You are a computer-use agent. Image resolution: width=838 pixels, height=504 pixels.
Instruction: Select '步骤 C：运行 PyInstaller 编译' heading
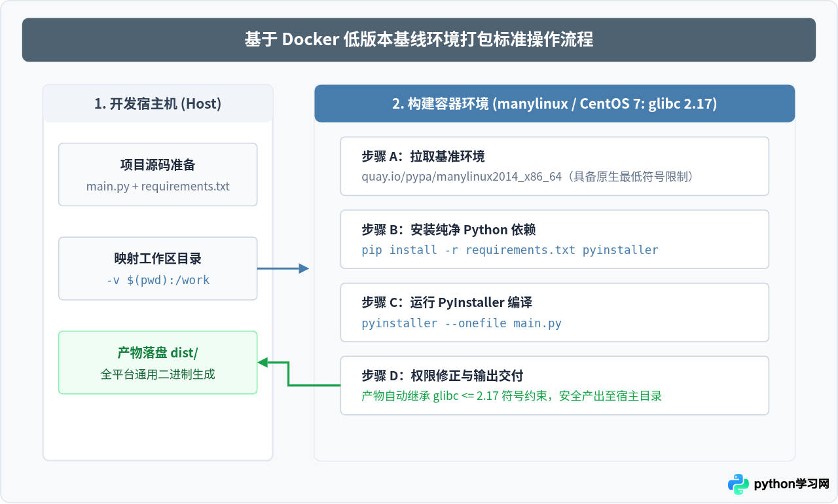click(446, 302)
